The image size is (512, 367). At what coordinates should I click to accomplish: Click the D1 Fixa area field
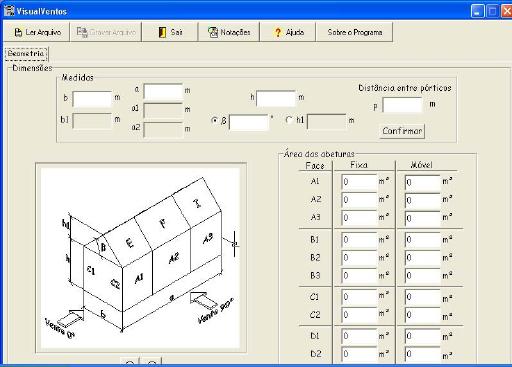click(359, 336)
